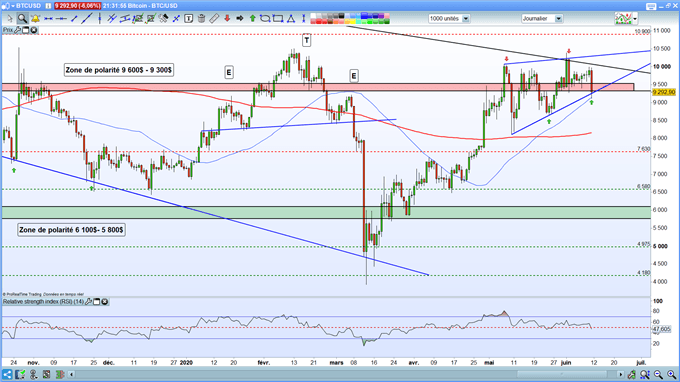This screenshot has height=382, width=680.
Task: Click the zoom in magnifier at bottom right
Action: coord(671,374)
